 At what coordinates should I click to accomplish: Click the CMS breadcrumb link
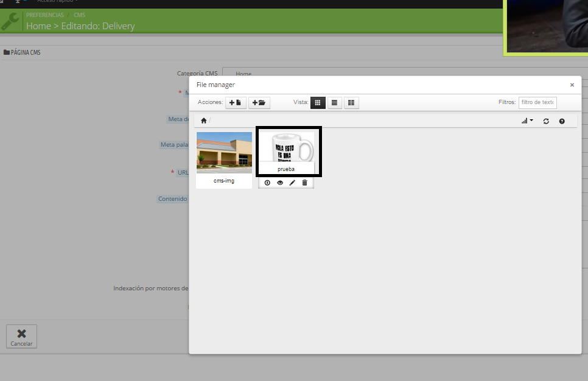[80, 15]
